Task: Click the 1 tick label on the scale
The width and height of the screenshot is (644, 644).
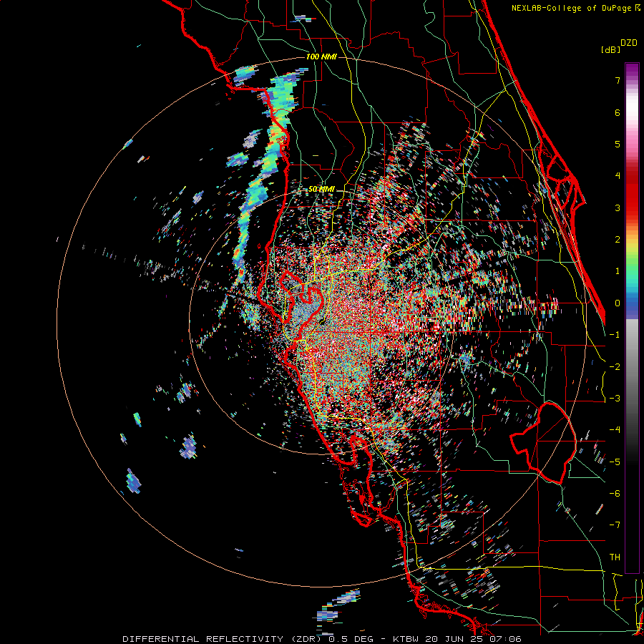Action: [617, 271]
